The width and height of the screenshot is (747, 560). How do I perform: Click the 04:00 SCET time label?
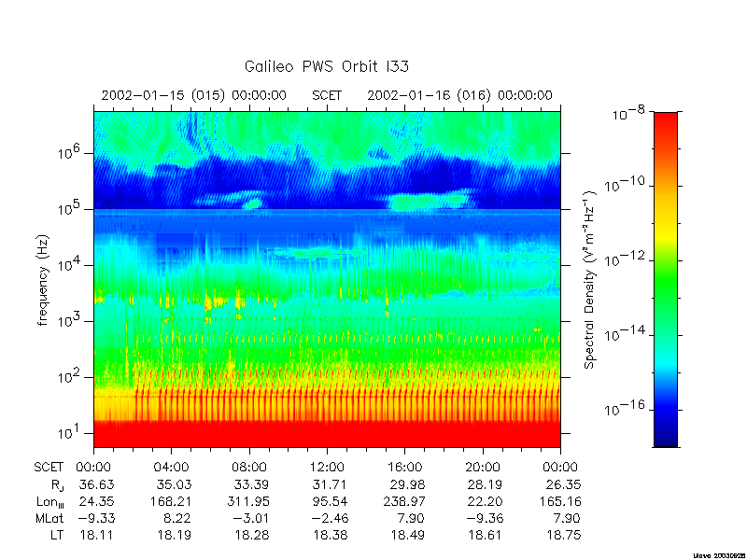[171, 468]
